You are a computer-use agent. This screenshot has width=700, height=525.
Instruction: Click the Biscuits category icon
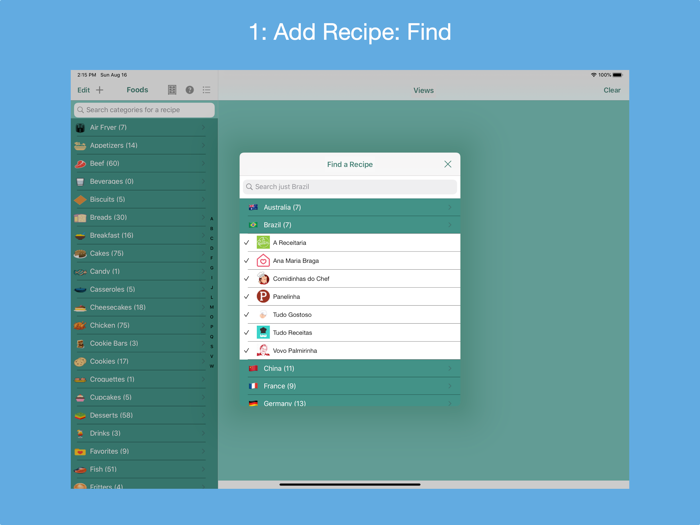80,200
